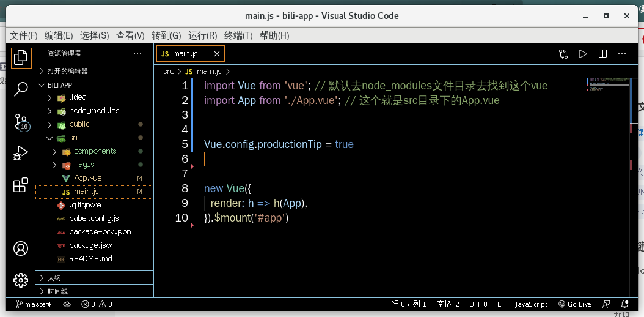Open Source Control view with 16 badge

click(21, 122)
